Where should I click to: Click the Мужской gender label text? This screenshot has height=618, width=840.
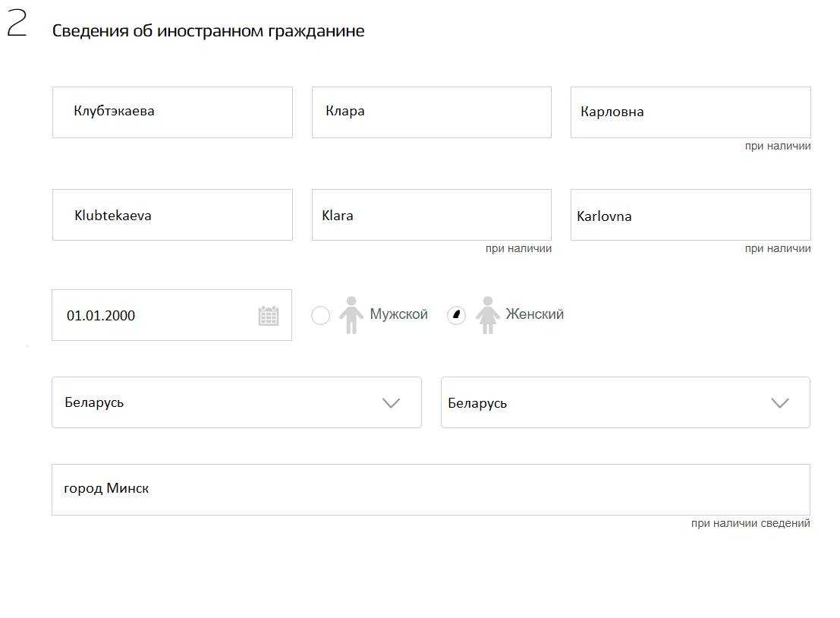[399, 314]
